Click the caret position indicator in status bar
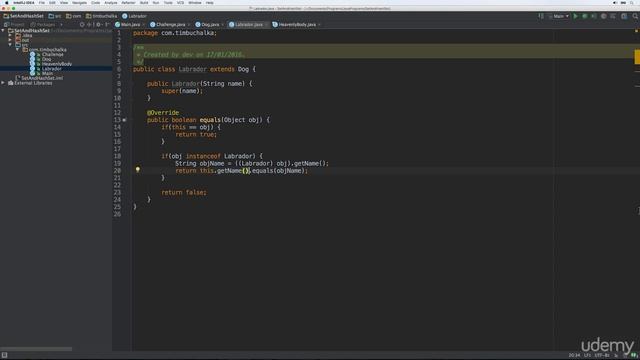 [x=574, y=356]
